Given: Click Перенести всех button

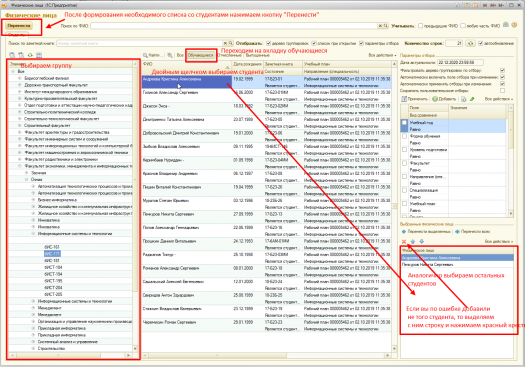Looking at the screenshot, I should pyautogui.click(x=472, y=232).
